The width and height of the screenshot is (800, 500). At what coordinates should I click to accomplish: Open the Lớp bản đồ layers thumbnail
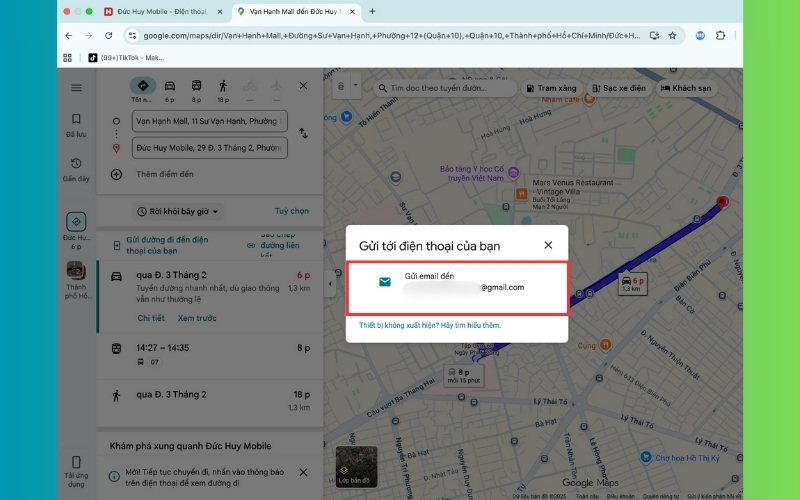(356, 466)
